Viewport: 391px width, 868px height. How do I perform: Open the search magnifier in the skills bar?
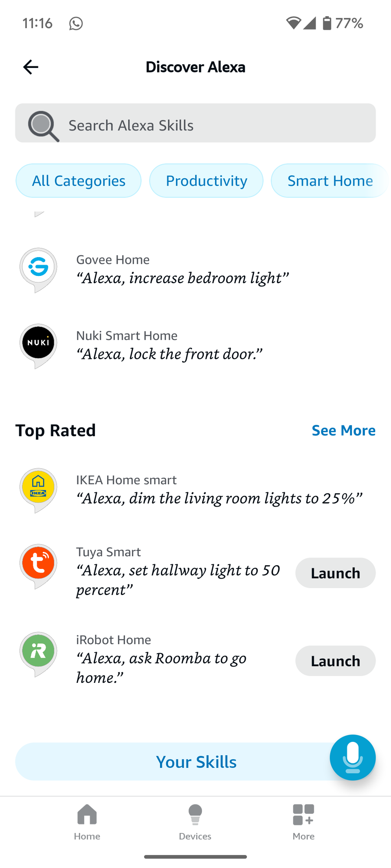click(42, 125)
